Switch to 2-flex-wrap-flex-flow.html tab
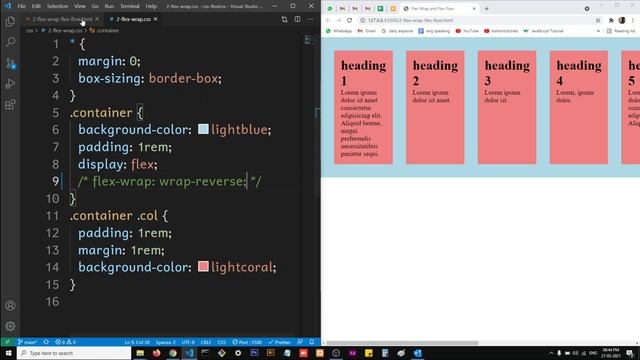This screenshot has height=360, width=640. (62, 19)
